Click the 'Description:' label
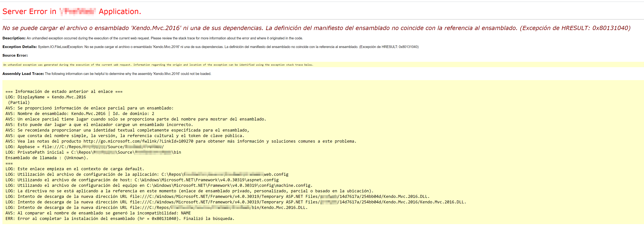 click(14, 38)
